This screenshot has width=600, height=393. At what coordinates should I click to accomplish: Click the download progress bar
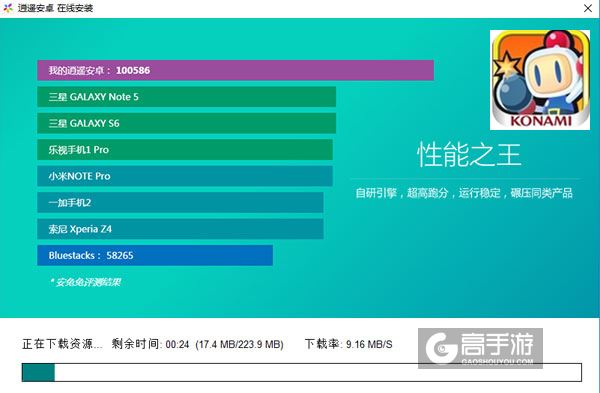[x=302, y=372]
